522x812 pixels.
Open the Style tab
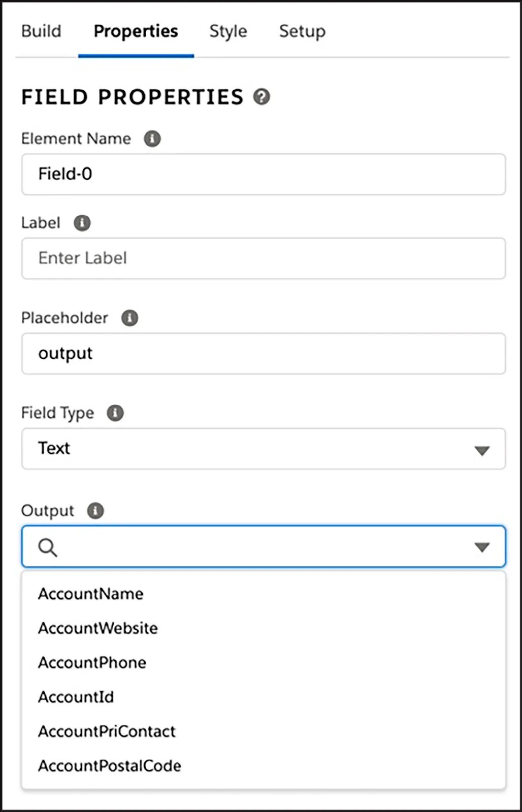pos(228,31)
